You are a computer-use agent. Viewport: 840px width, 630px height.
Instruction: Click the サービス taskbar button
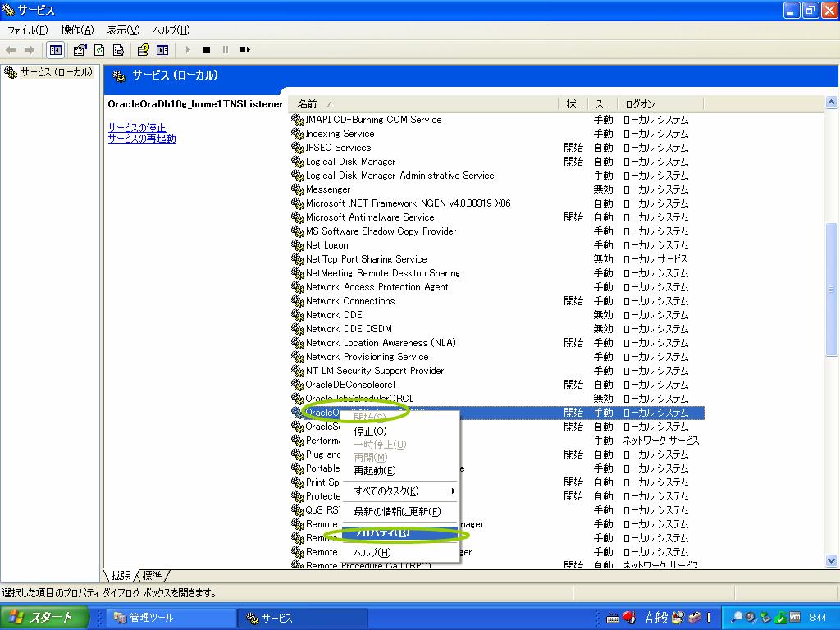pos(303,618)
